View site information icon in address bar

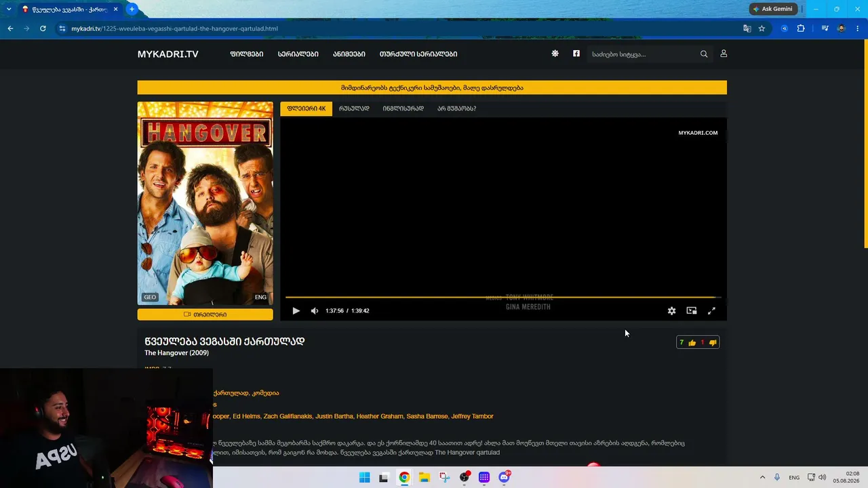point(62,28)
